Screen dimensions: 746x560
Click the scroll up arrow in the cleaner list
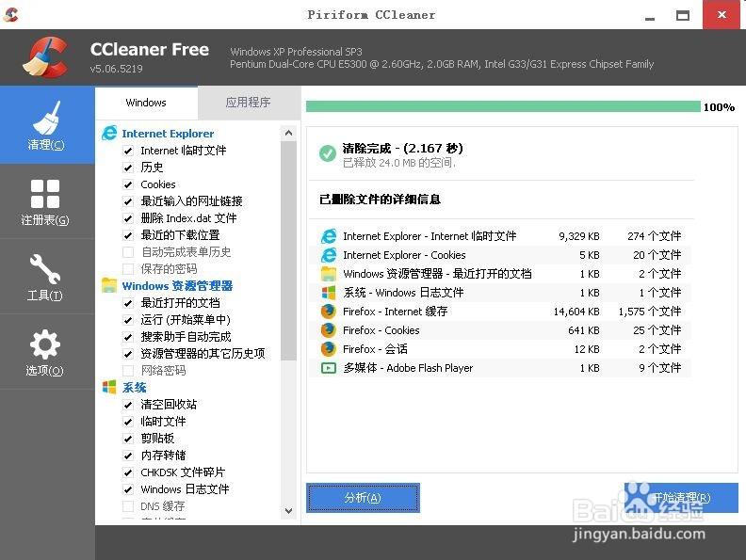[x=288, y=133]
